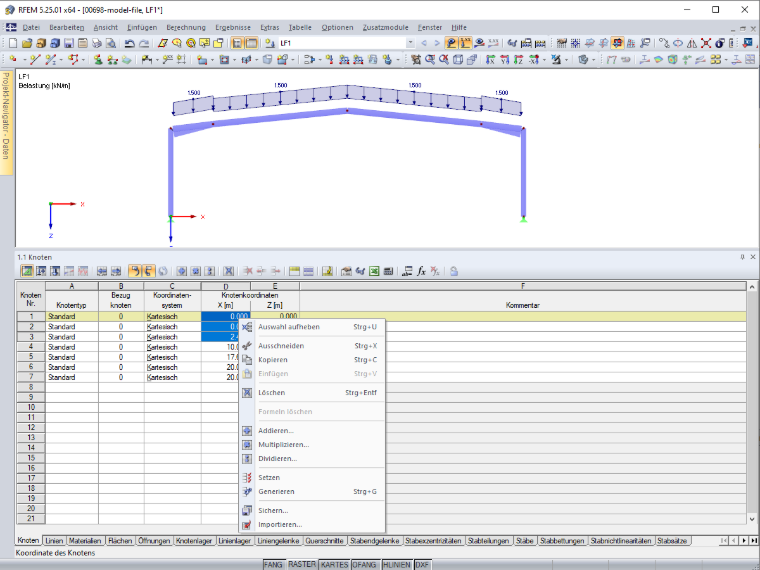760x570 pixels.
Task: Click the calculator icon in table toolbar
Action: 388,271
